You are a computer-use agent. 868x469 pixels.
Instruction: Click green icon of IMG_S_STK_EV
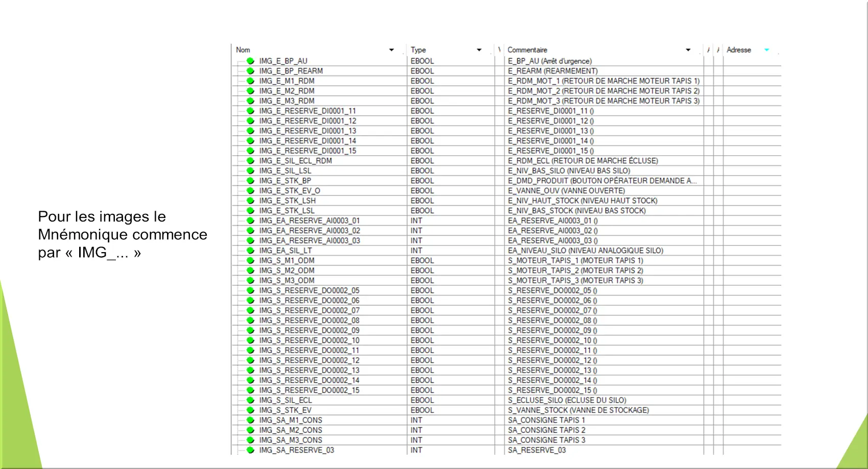[x=250, y=410]
